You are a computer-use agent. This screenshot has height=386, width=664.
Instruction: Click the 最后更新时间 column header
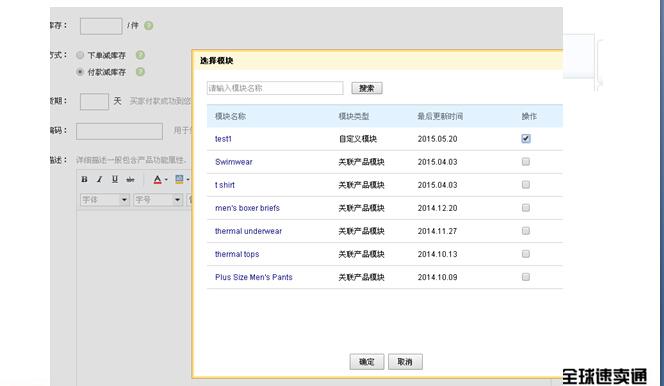(440, 116)
